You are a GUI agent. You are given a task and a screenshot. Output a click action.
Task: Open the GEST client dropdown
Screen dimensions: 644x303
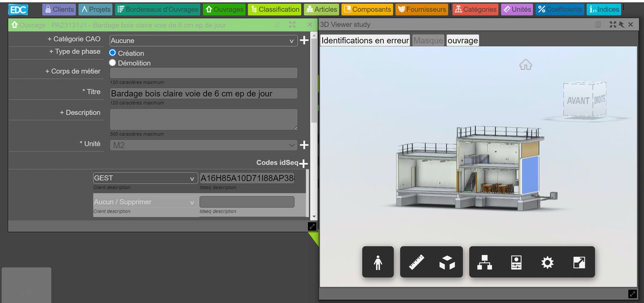tap(145, 178)
